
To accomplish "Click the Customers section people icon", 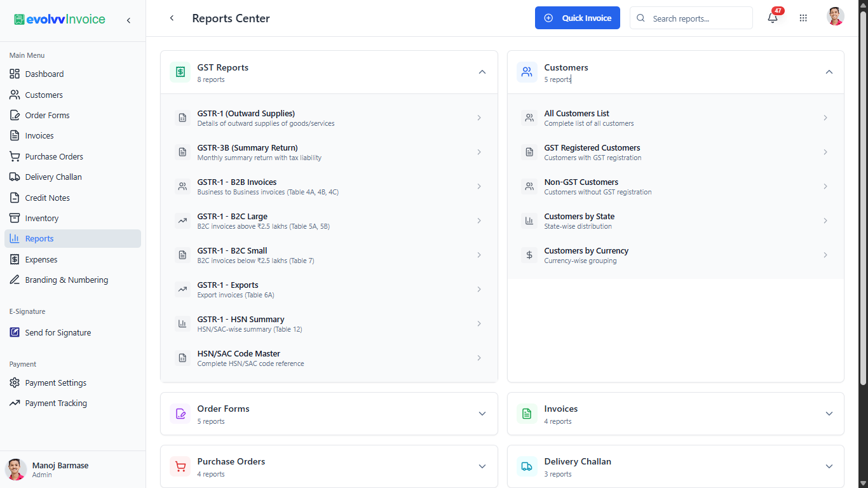I will click(x=527, y=72).
